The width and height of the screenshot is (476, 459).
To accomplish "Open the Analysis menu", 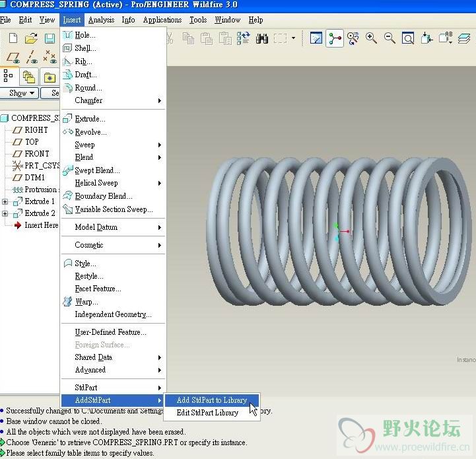I will (101, 20).
